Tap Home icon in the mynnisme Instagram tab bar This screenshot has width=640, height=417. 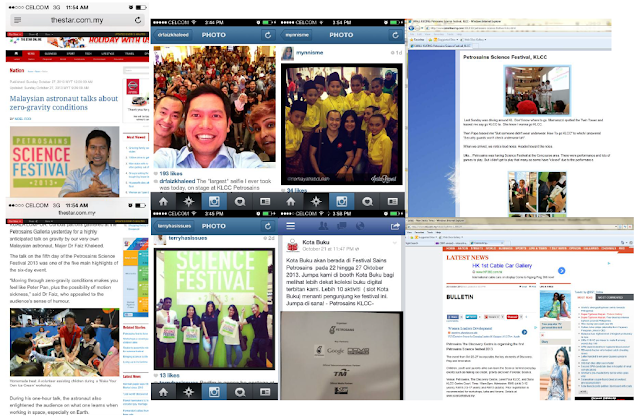(x=291, y=201)
